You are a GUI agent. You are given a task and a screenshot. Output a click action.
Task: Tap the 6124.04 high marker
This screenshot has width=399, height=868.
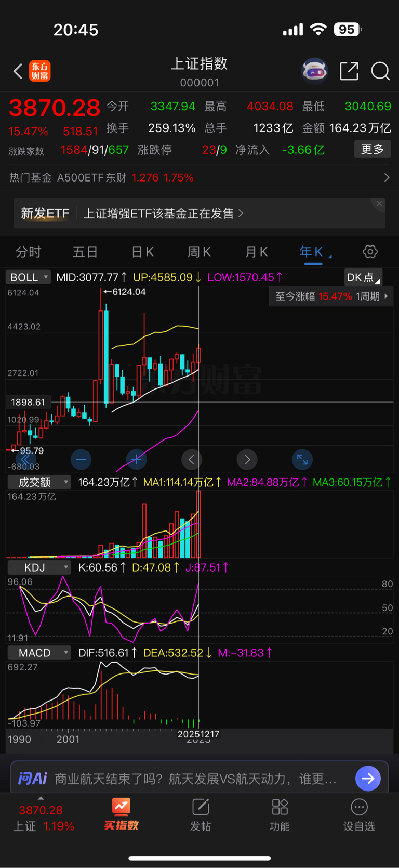125,292
